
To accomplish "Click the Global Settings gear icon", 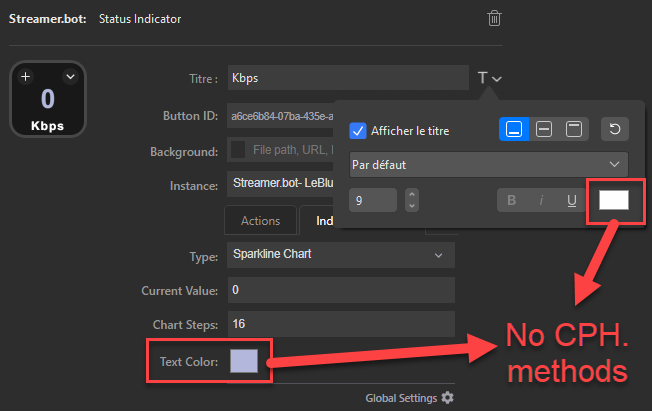I will (447, 398).
